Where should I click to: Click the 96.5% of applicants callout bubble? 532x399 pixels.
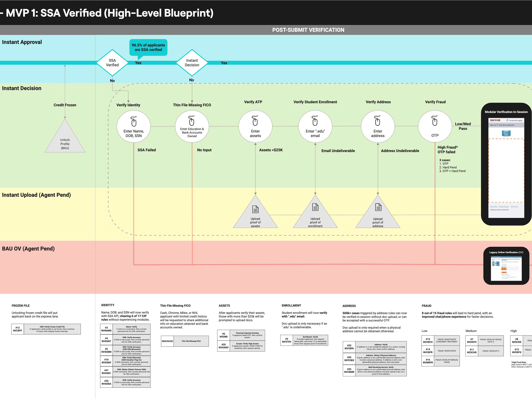pos(148,47)
